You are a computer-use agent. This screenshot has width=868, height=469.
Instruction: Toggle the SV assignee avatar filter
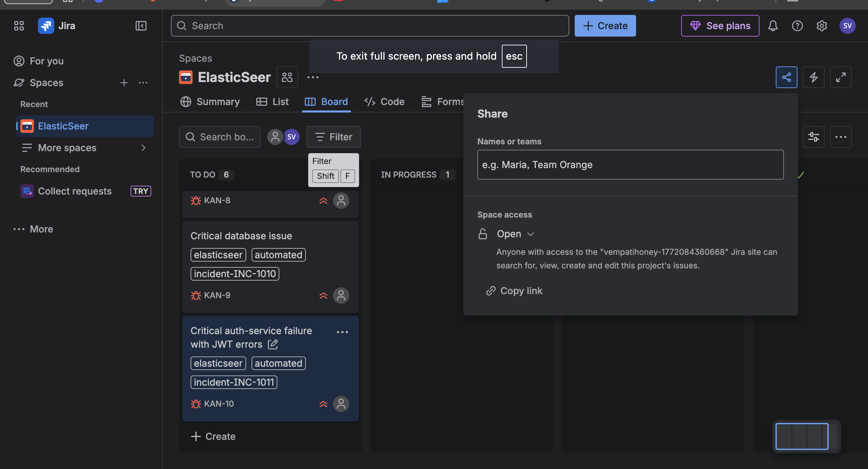pyautogui.click(x=292, y=137)
